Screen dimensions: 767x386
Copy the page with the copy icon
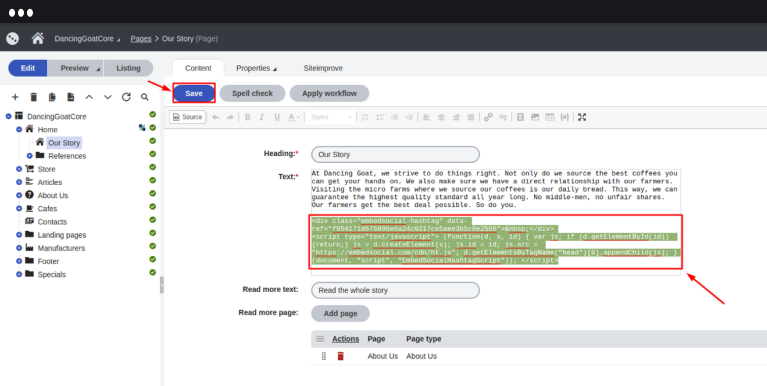tap(52, 97)
